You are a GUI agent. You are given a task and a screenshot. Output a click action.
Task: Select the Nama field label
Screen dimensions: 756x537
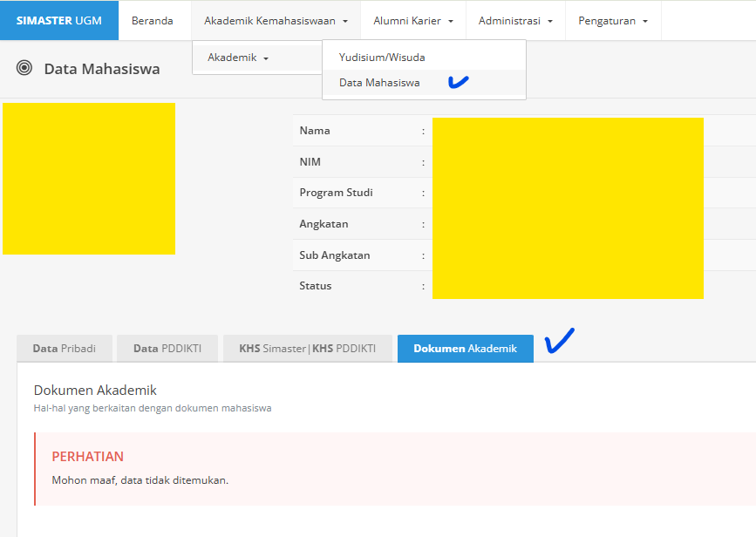[x=315, y=131]
